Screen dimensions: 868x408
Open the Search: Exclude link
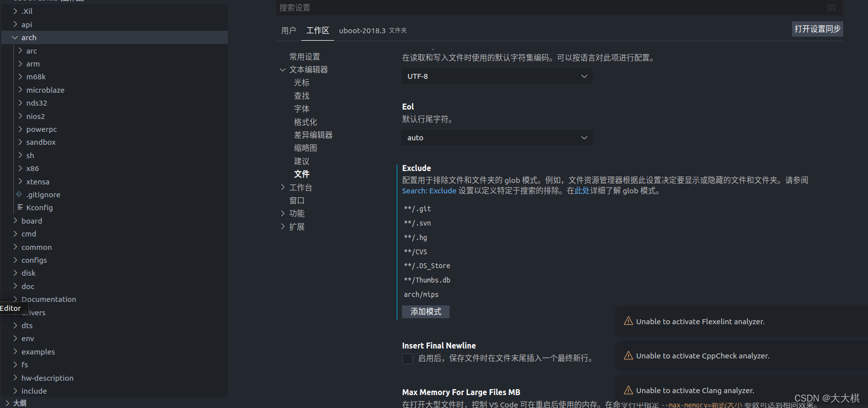pos(429,191)
